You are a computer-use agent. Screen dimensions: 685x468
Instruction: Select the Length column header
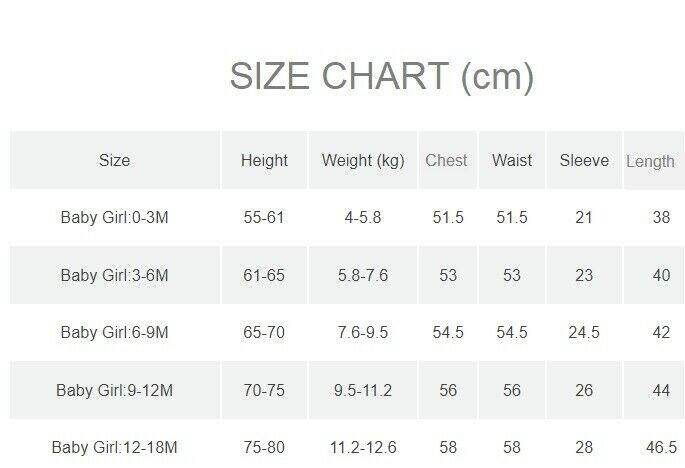[x=650, y=161]
